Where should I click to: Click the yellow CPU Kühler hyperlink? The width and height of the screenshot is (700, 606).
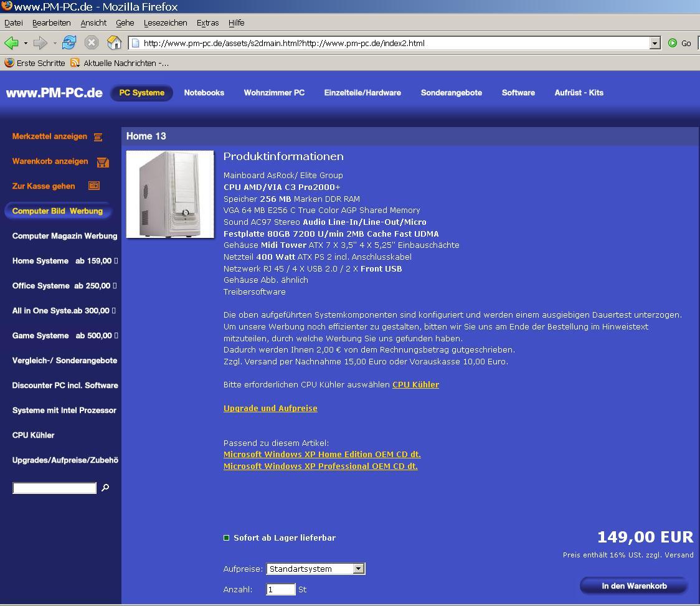[x=415, y=384]
